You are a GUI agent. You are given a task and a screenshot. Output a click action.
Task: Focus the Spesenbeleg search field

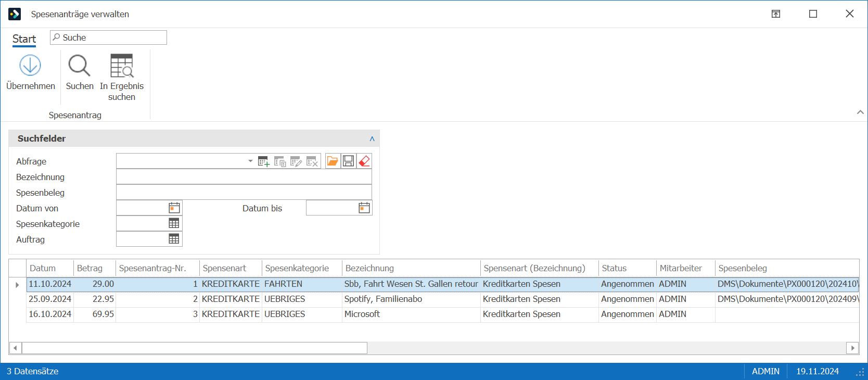244,193
